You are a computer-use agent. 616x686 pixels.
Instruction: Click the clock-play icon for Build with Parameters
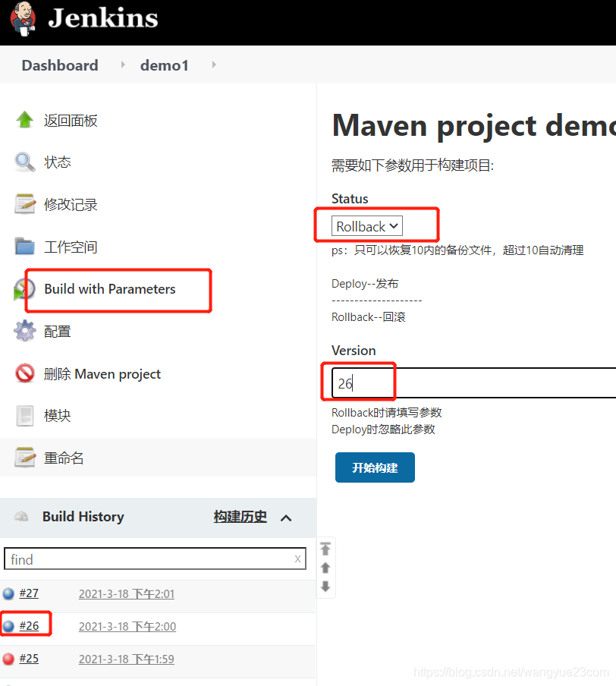point(24,289)
